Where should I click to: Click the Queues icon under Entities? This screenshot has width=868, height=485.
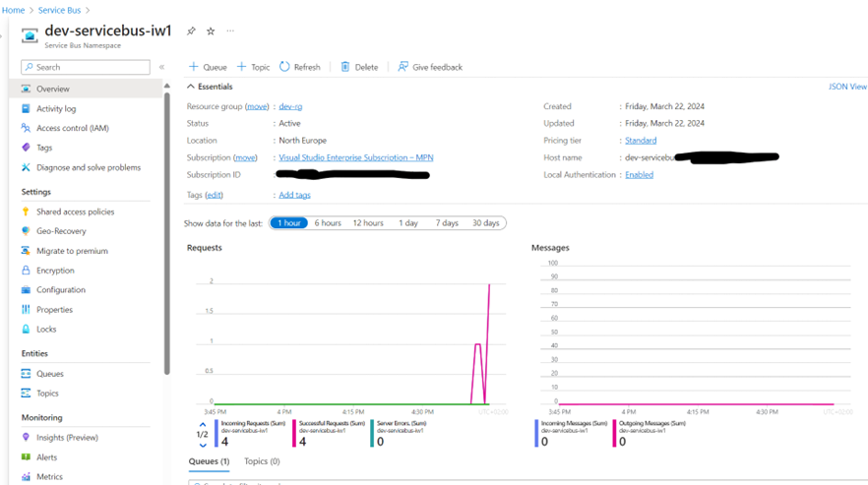point(26,374)
